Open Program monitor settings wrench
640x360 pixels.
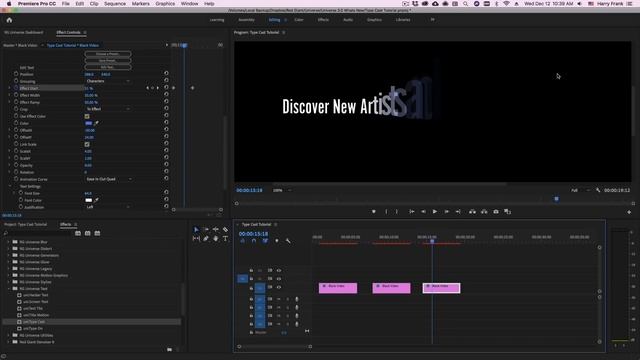[x=598, y=190]
